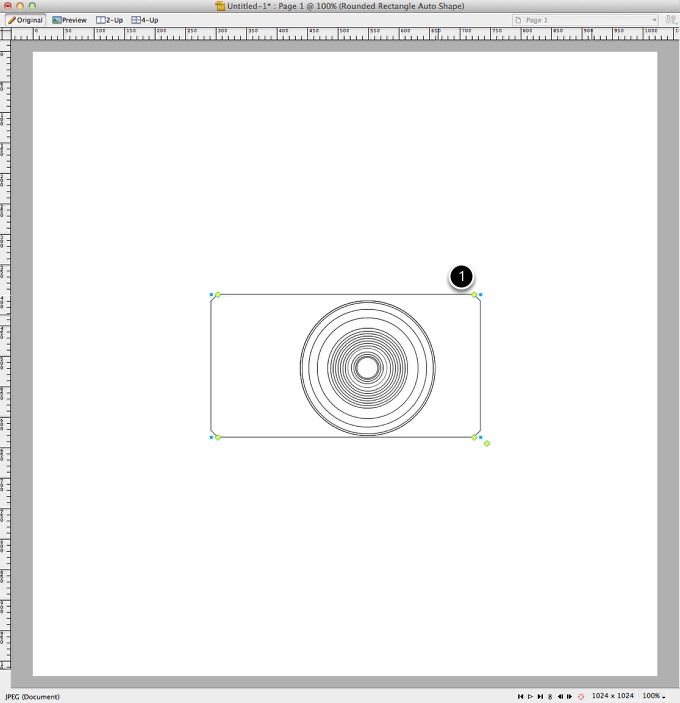Screen dimensions: 680x703
Task: Click the top-left yellow roundness control point
Action: [x=218, y=295]
